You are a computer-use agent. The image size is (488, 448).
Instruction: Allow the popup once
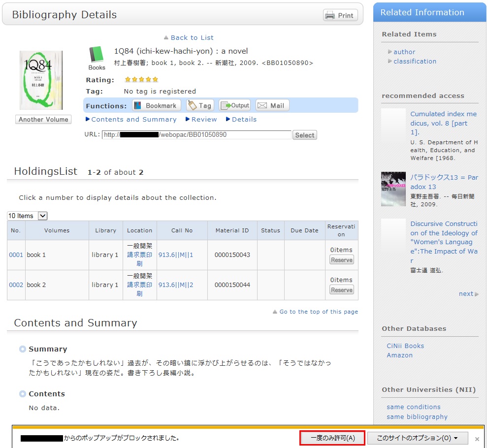[332, 438]
